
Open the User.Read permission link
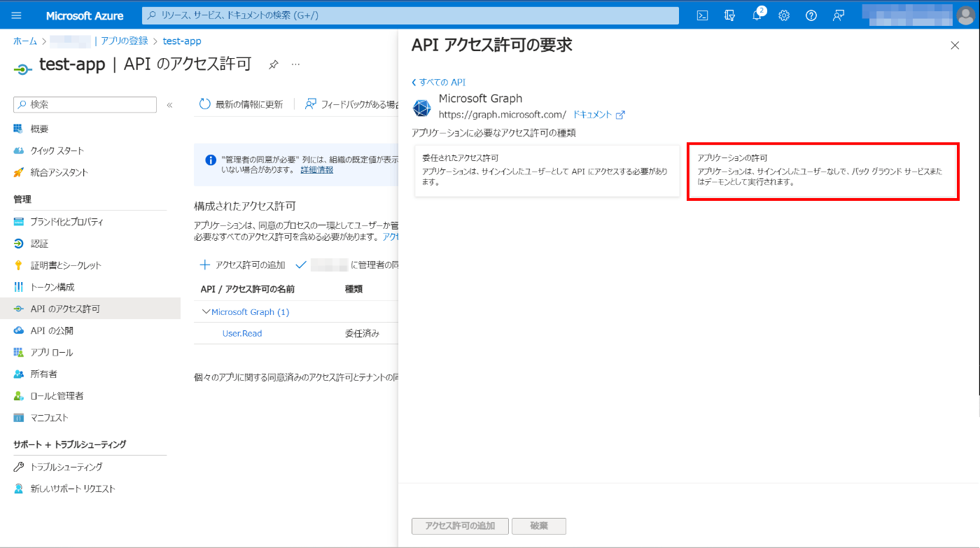point(242,334)
